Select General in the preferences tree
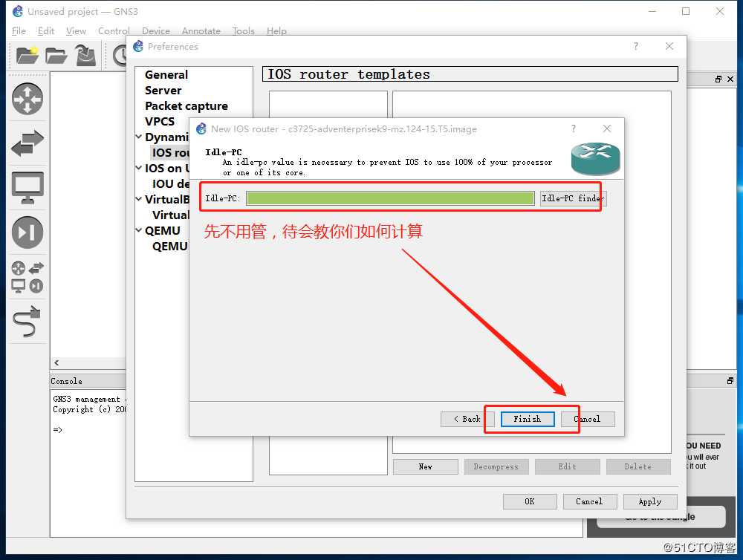Image resolution: width=743 pixels, height=560 pixels. [166, 75]
